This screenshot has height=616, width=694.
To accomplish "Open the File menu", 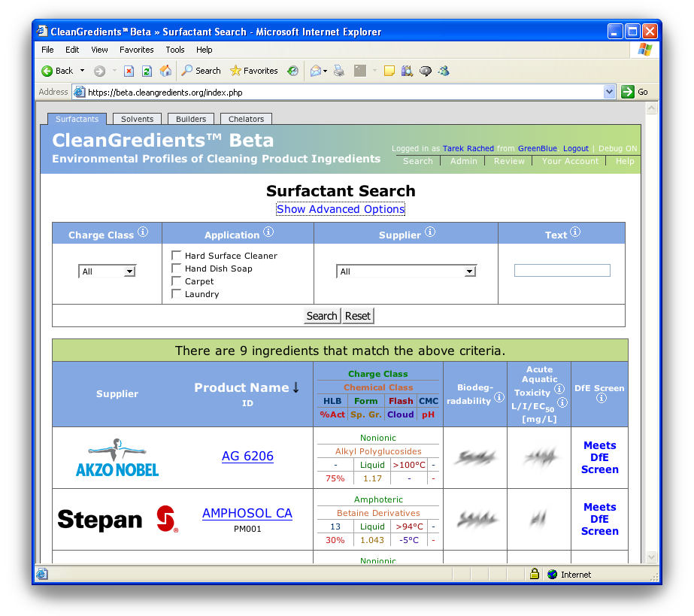I will [x=47, y=50].
